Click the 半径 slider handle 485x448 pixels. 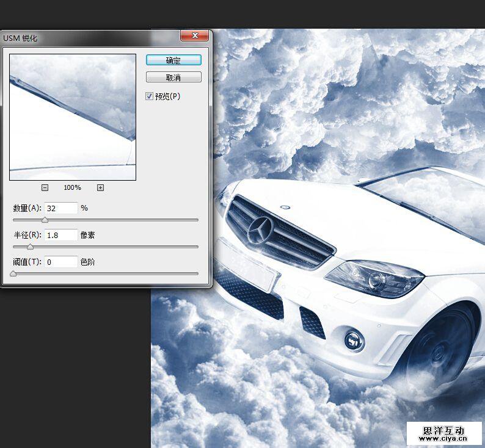coord(30,247)
